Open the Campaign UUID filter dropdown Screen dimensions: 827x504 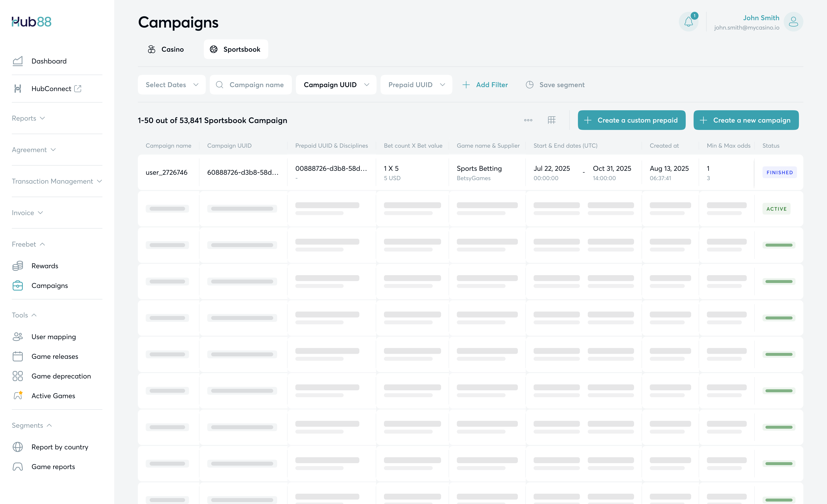click(336, 85)
